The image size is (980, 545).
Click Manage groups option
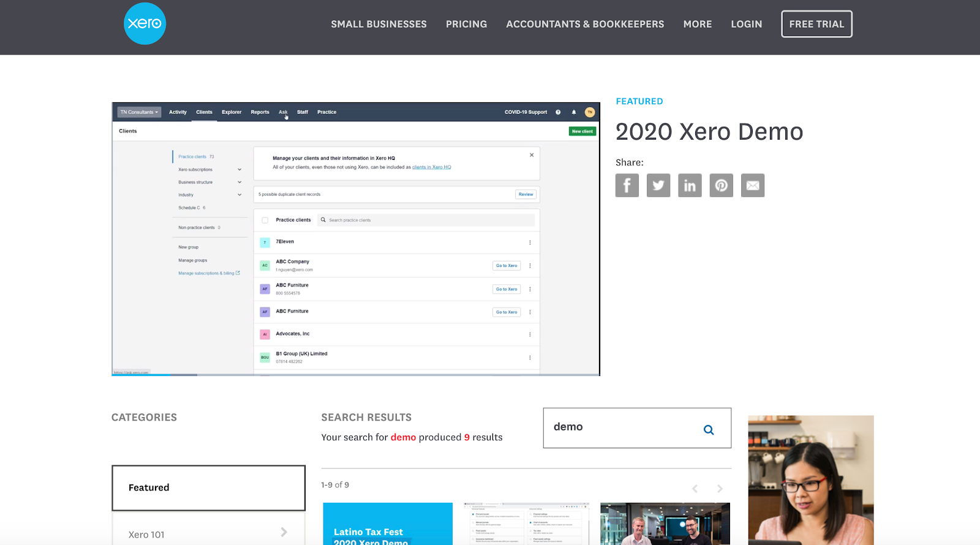point(192,260)
